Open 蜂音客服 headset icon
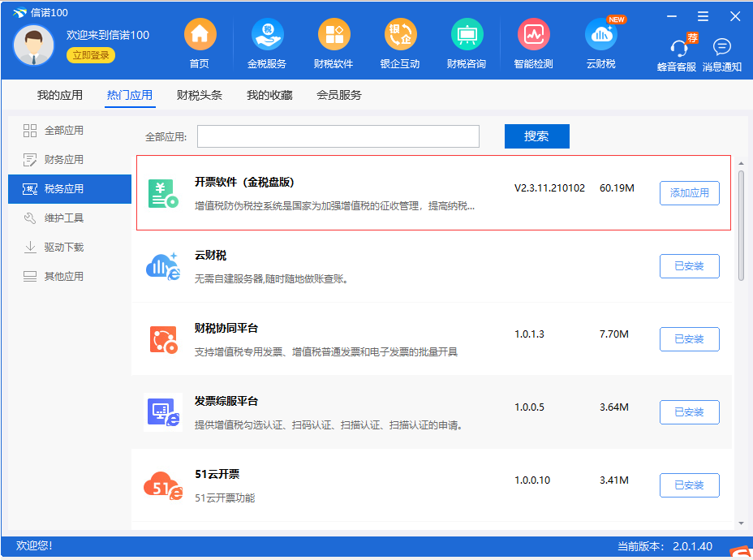The width and height of the screenshot is (753, 560). pyautogui.click(x=678, y=48)
